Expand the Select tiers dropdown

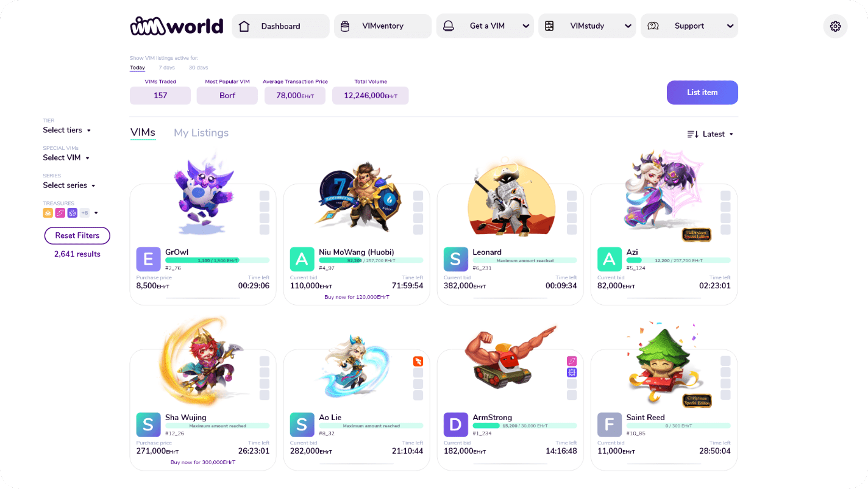67,130
